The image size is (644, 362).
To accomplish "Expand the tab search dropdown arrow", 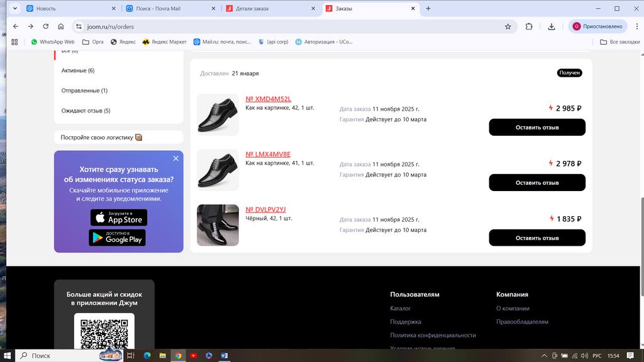I will point(14,9).
